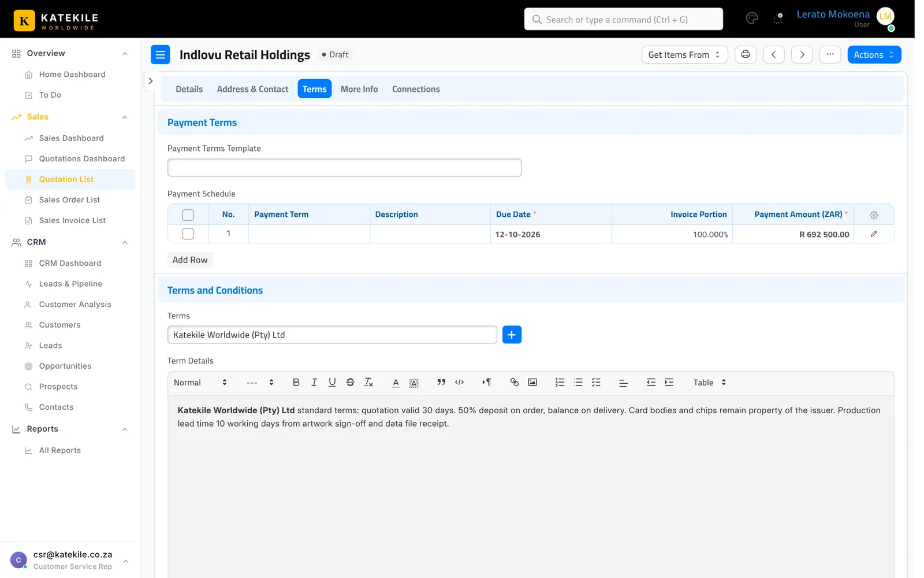Apply underline formatting in editor toolbar
The image size is (924, 578).
[x=332, y=383]
